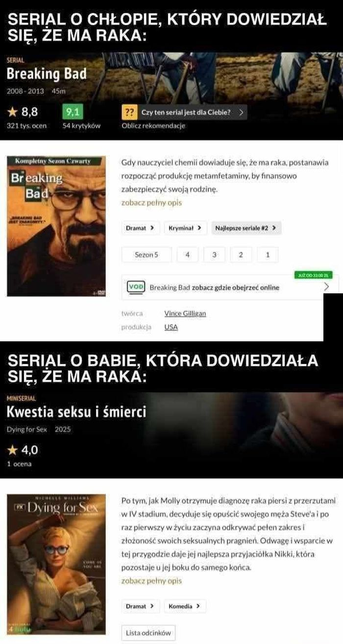
Task: Expand 'Czy ten serial jest dla Ciebie?' arrow
Action: (x=241, y=113)
